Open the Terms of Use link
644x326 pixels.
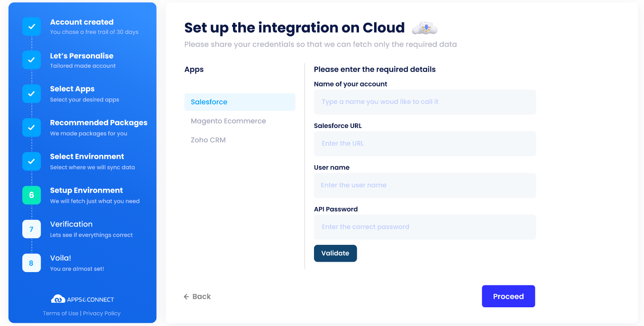pyautogui.click(x=61, y=313)
